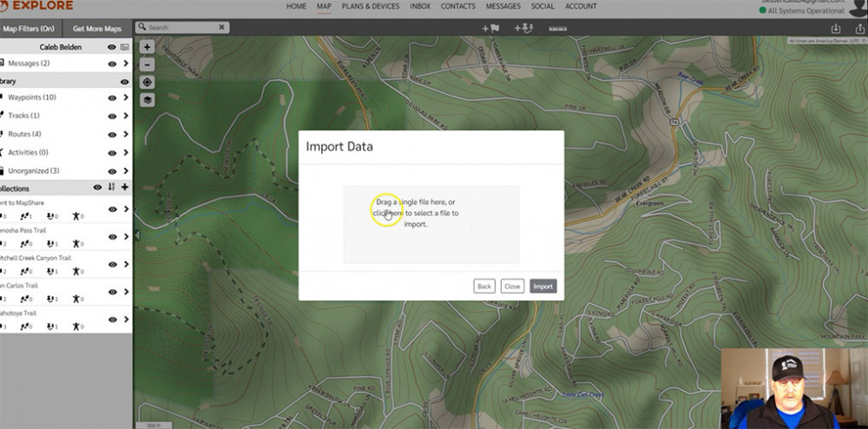Click the add waypoint flag icon

pos(490,29)
